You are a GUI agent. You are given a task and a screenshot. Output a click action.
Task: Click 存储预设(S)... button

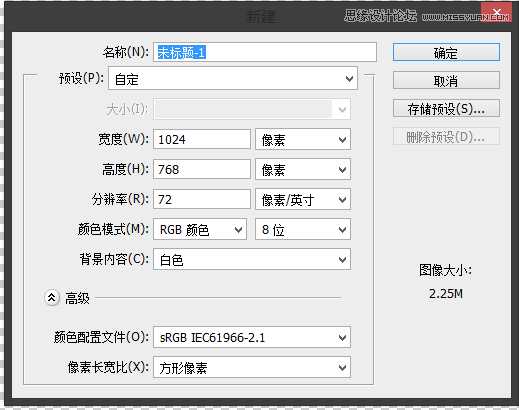click(446, 109)
